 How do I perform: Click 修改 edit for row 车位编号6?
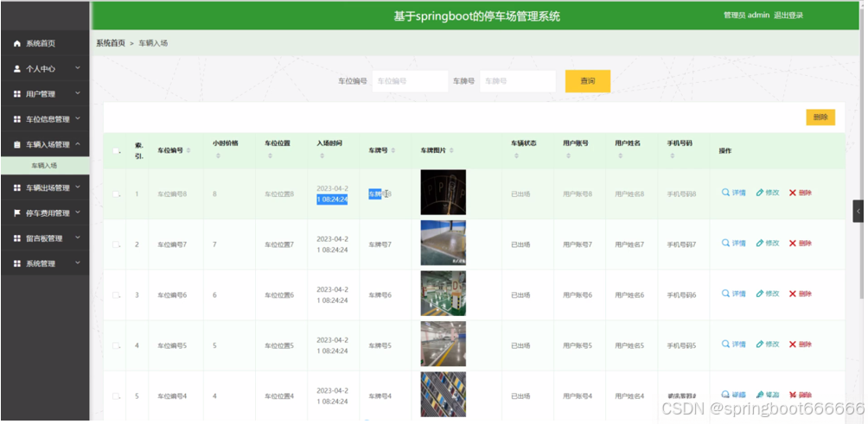pyautogui.click(x=767, y=294)
